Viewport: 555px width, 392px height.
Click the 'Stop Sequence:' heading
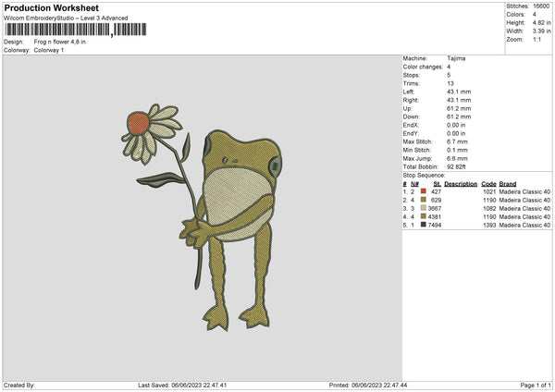click(x=424, y=176)
